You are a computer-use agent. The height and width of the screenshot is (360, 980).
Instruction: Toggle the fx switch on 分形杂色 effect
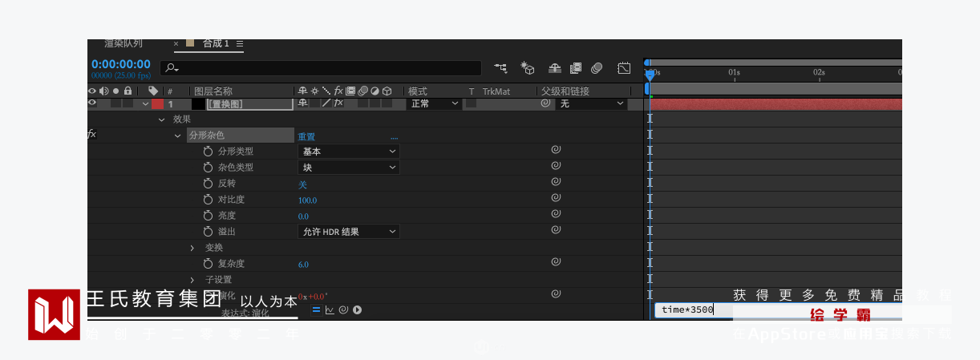coord(92,135)
